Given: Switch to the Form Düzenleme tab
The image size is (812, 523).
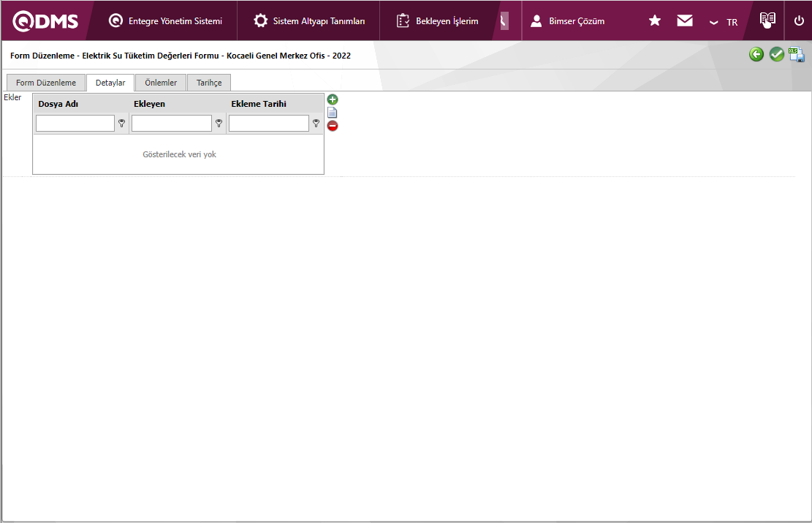Looking at the screenshot, I should click(x=46, y=83).
